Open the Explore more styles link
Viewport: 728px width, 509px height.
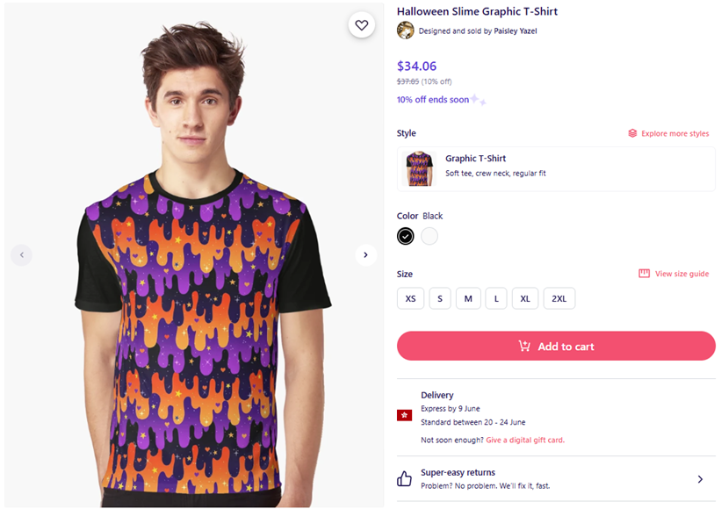point(675,133)
